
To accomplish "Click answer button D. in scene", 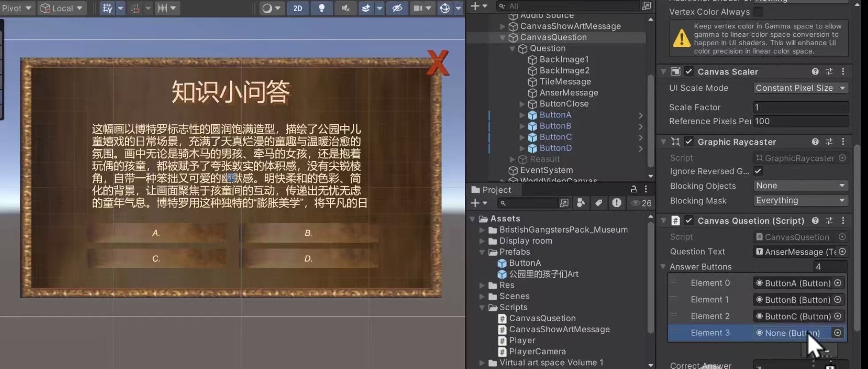I will [x=308, y=259].
